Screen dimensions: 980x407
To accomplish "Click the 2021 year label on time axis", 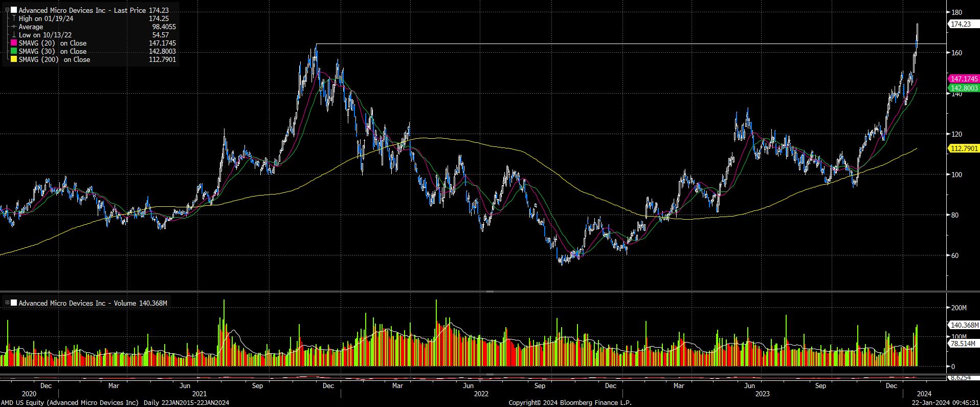I will (199, 394).
